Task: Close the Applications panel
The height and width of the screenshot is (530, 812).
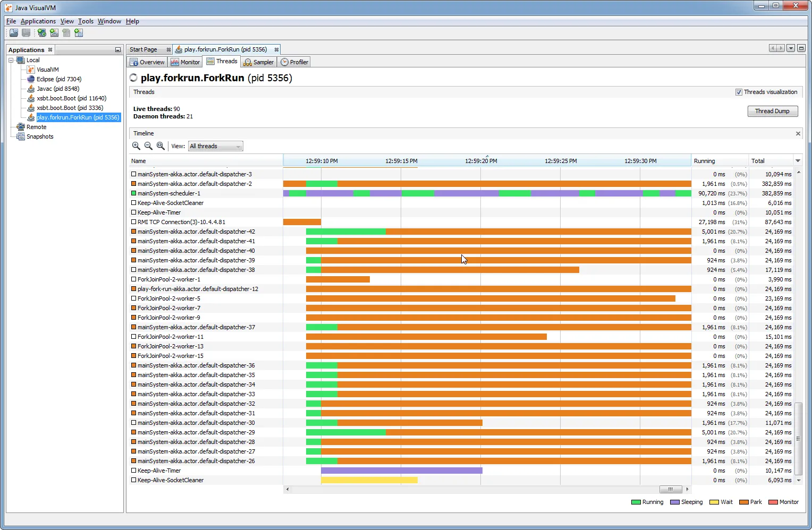Action: tap(50, 49)
